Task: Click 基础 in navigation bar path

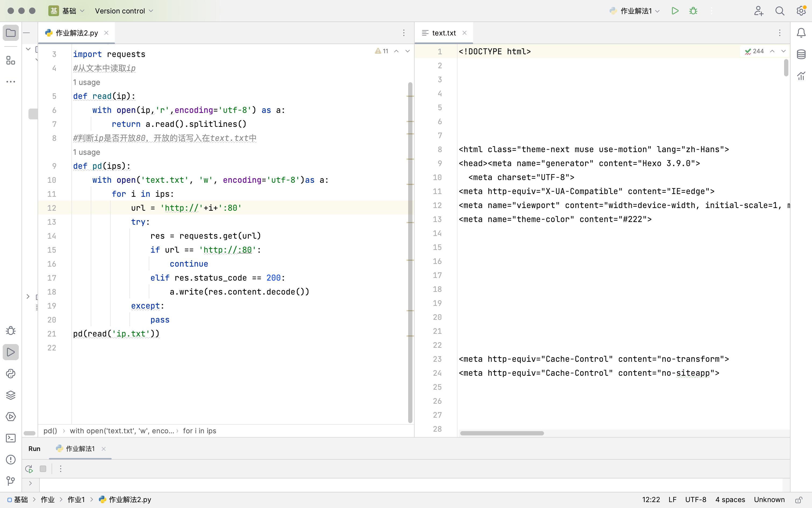Action: pos(18,500)
